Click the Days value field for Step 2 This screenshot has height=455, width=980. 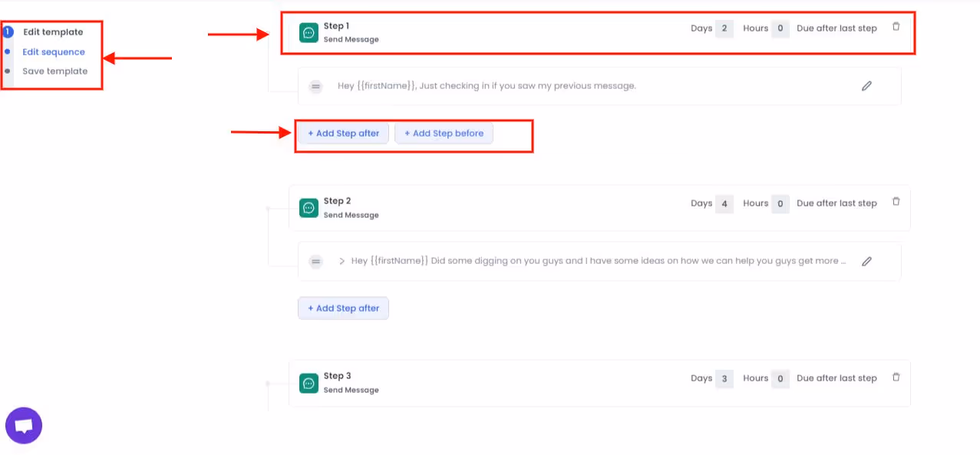point(725,203)
